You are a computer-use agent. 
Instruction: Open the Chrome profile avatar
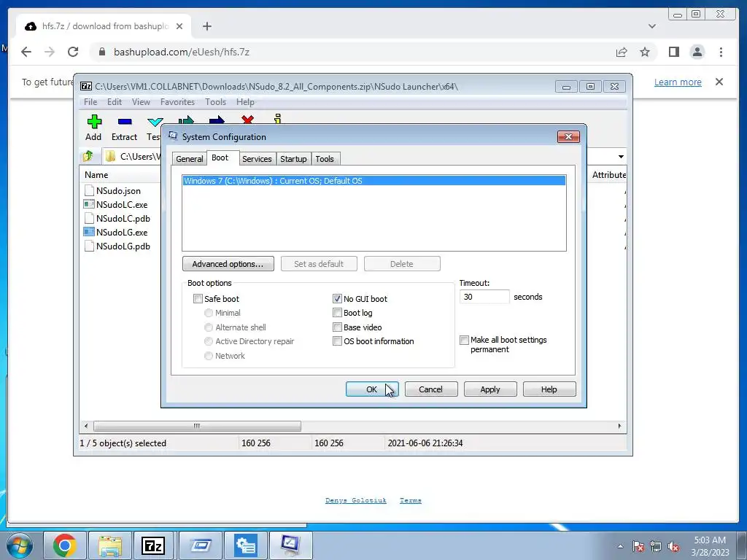697,52
